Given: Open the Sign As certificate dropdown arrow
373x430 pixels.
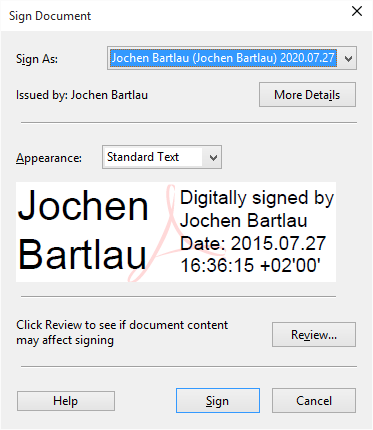Looking at the screenshot, I should point(348,58).
